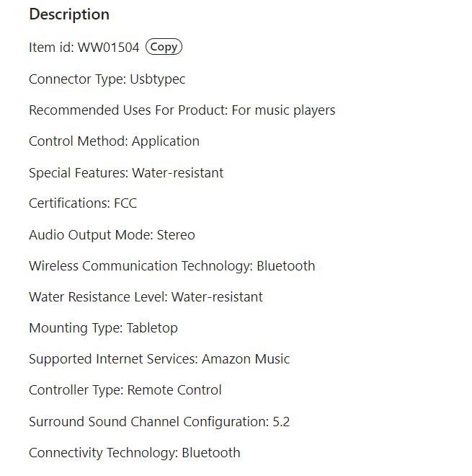Click the Mounting Type Tabletop line

coord(104,328)
